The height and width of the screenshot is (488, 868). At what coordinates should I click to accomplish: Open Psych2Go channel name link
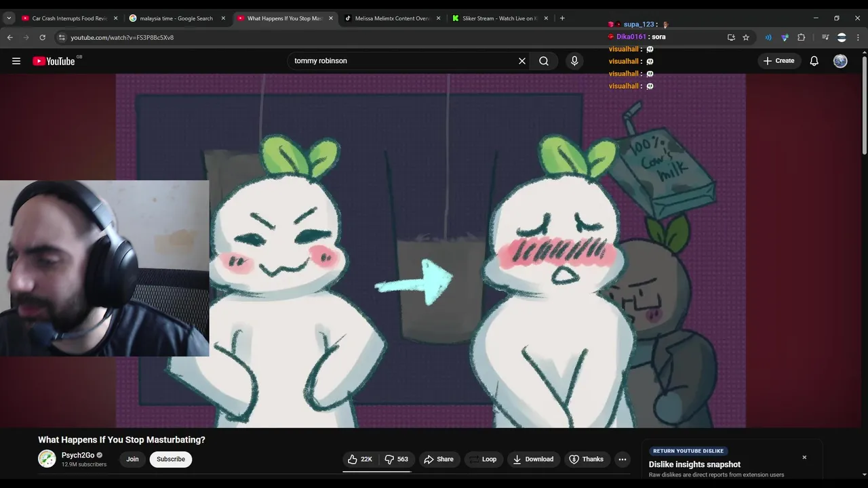[x=78, y=455]
